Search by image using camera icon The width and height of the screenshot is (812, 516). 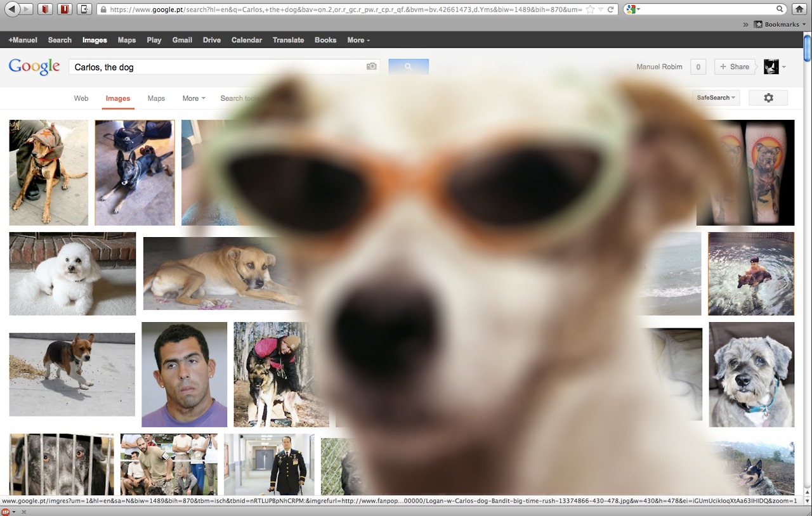coord(372,67)
